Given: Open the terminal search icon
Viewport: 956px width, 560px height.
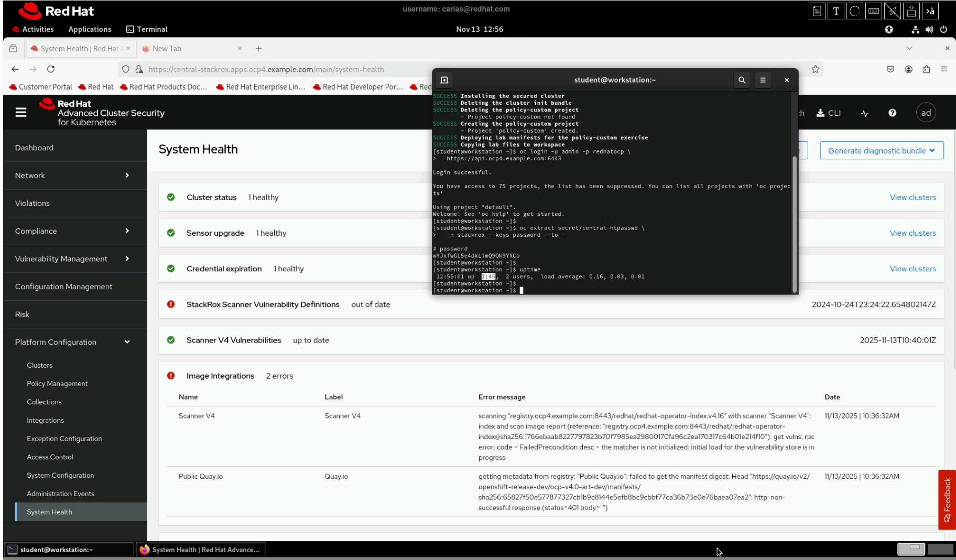Looking at the screenshot, I should [742, 80].
